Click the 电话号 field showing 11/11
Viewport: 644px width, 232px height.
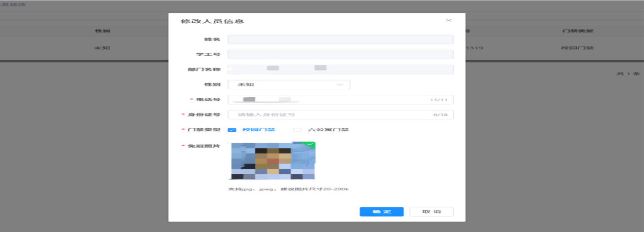point(340,100)
